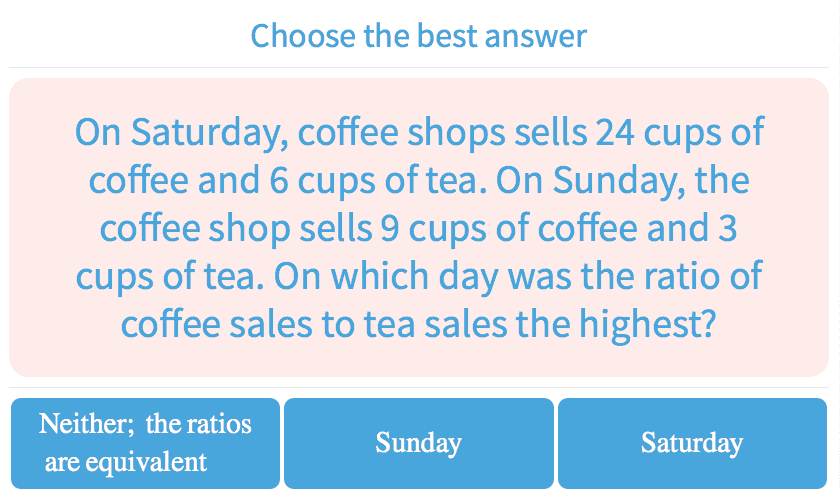Pick "Neither; the ratios are equivalent" answer
This screenshot has width=840, height=501.
pyautogui.click(x=145, y=443)
